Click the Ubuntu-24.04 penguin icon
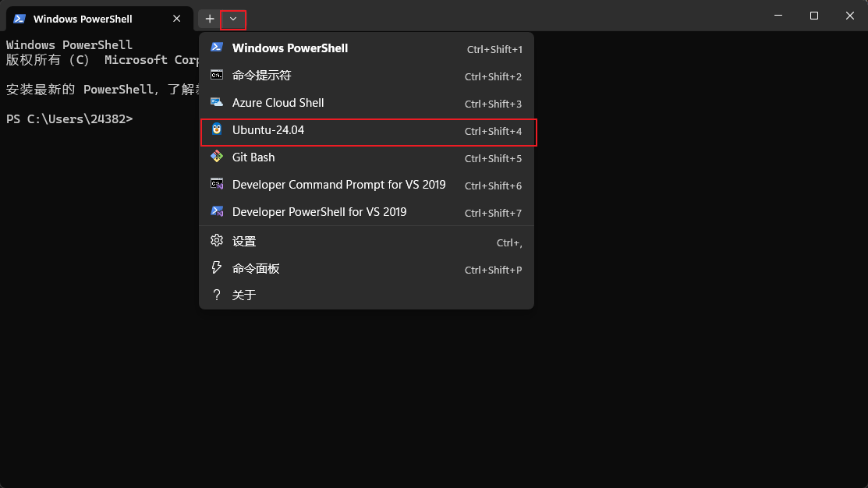 click(x=217, y=129)
